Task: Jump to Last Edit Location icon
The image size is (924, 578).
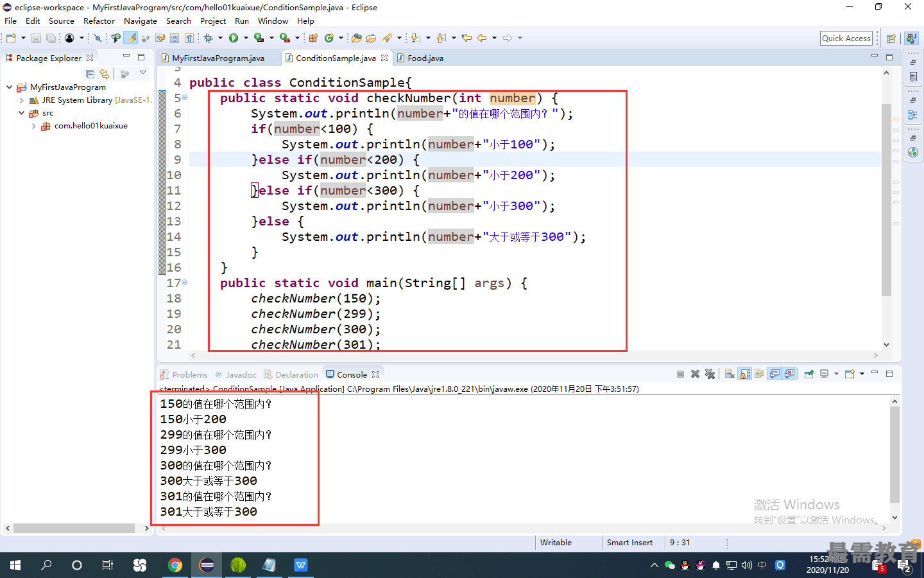Action: [x=466, y=38]
